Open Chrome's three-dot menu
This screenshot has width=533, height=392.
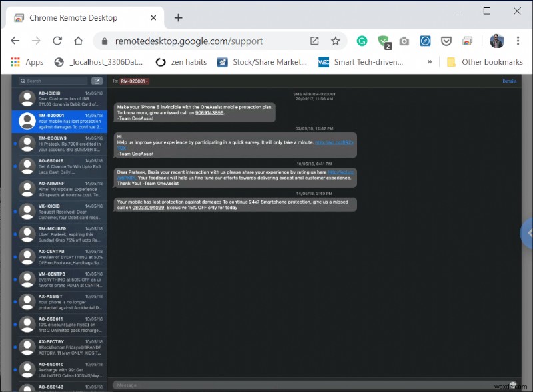(x=518, y=41)
